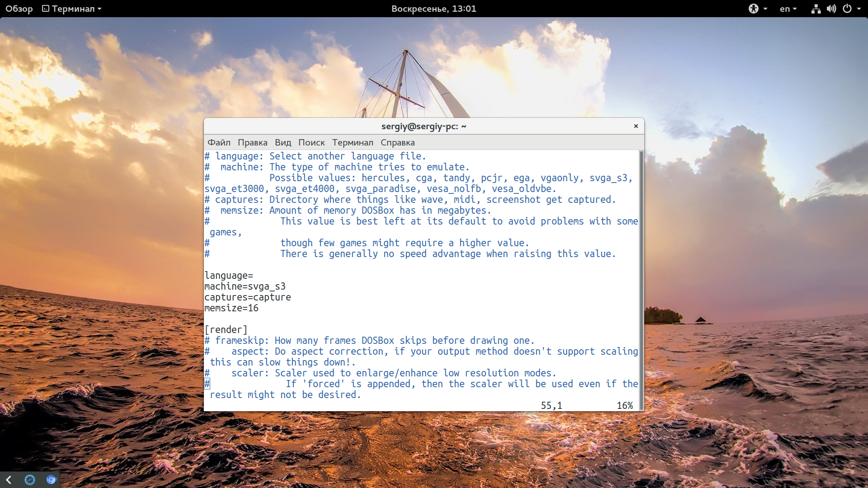The image size is (868, 488).
Task: Click the cursor position '55,1' in status line
Action: pyautogui.click(x=552, y=406)
